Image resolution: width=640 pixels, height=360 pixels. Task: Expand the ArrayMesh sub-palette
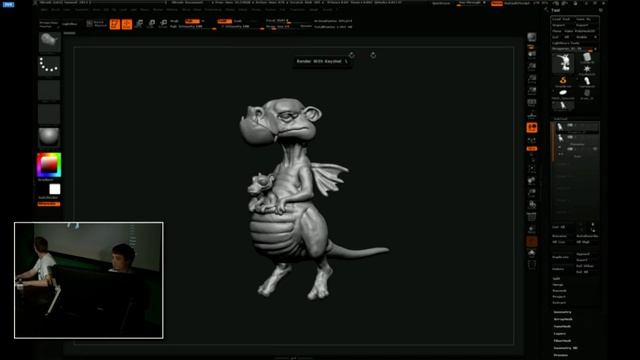[563, 319]
